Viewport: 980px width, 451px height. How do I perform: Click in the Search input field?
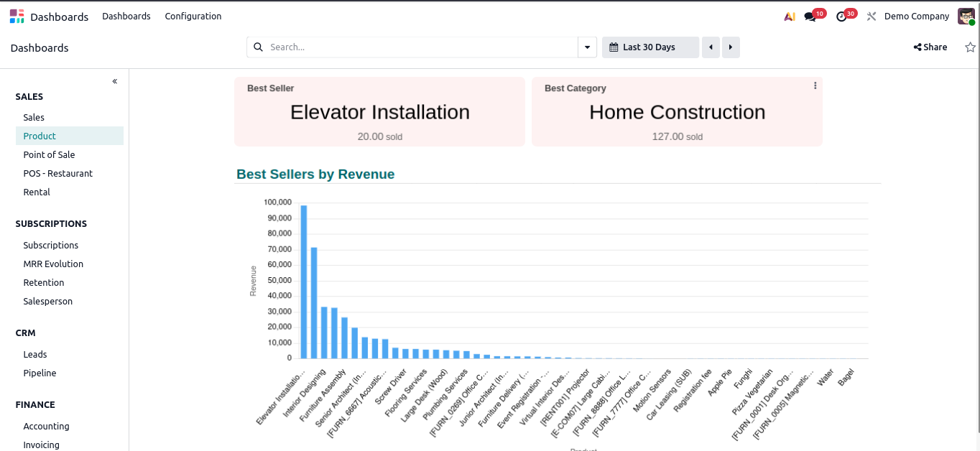[x=420, y=47]
